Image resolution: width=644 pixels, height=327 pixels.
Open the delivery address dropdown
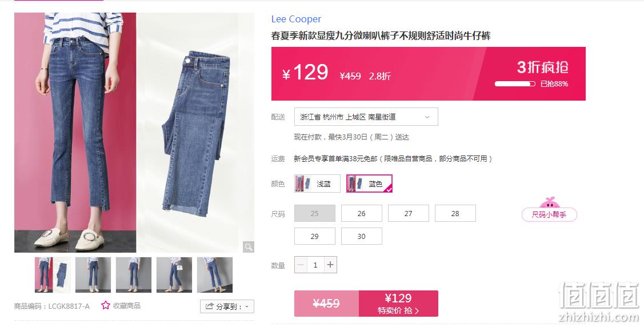tap(366, 117)
